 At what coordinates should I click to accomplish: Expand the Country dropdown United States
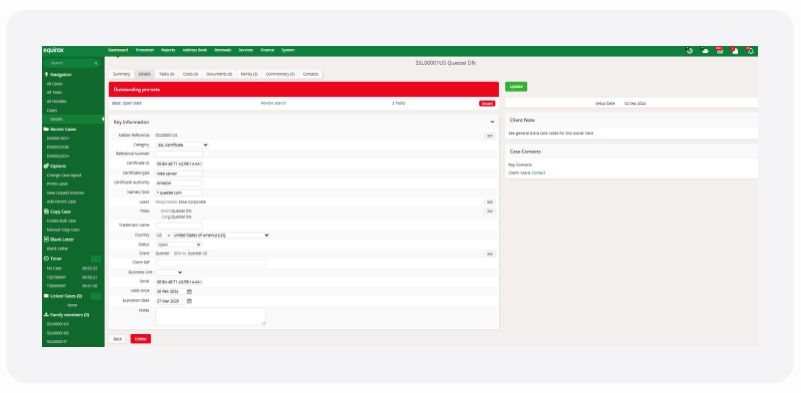[221, 236]
